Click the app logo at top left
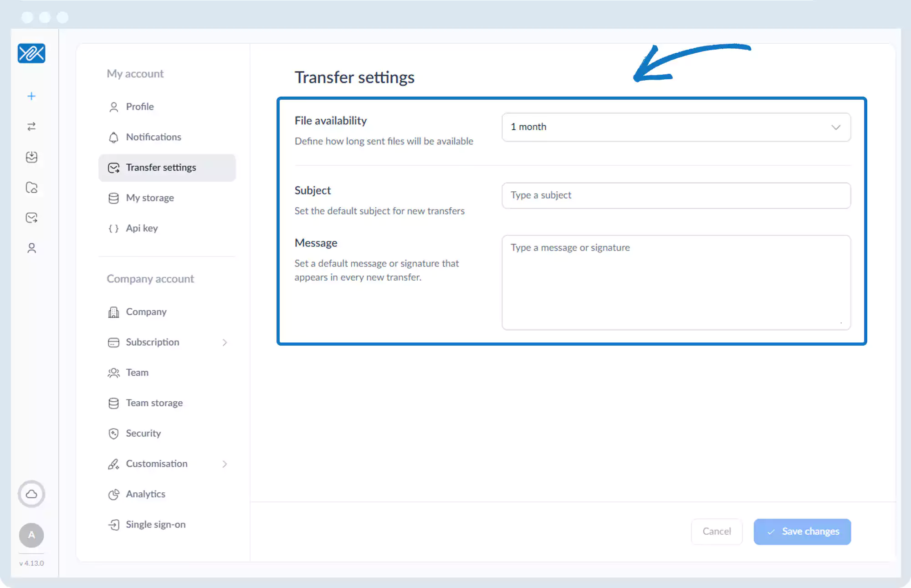 pos(31,53)
